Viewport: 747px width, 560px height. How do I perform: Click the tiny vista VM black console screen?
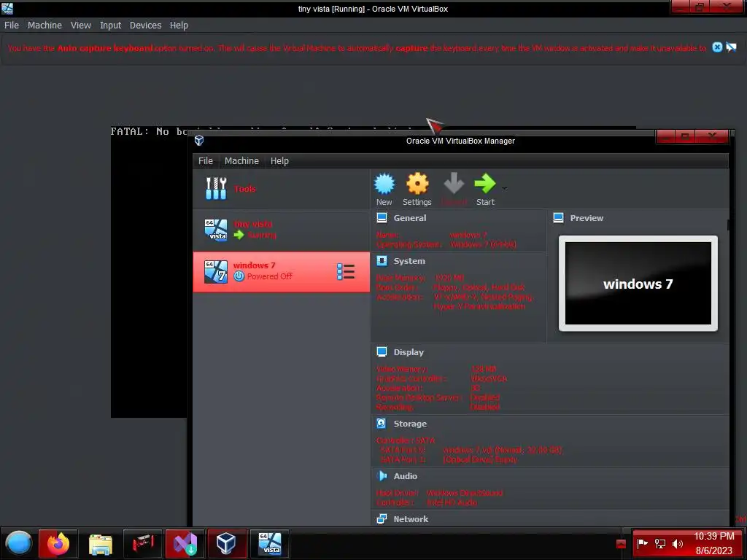point(149,276)
